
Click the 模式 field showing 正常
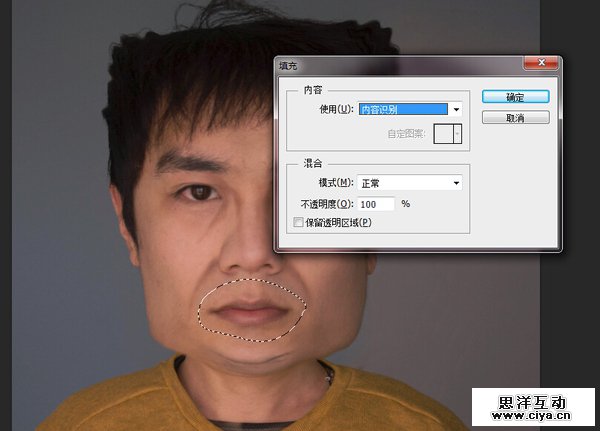tap(402, 183)
